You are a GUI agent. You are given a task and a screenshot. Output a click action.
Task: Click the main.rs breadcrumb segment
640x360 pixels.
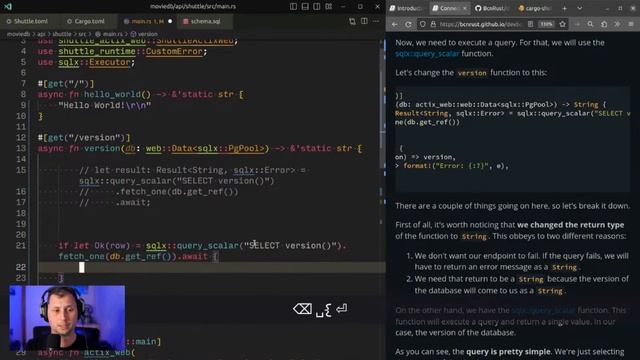[109, 34]
